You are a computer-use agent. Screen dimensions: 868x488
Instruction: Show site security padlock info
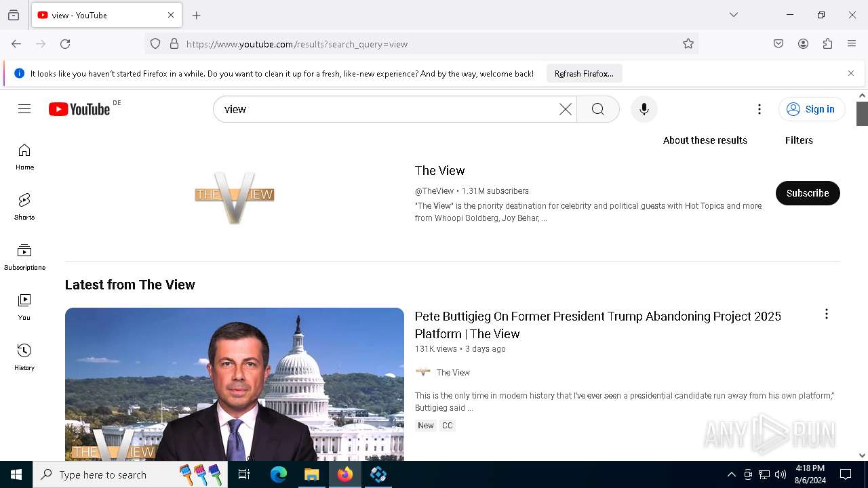174,44
